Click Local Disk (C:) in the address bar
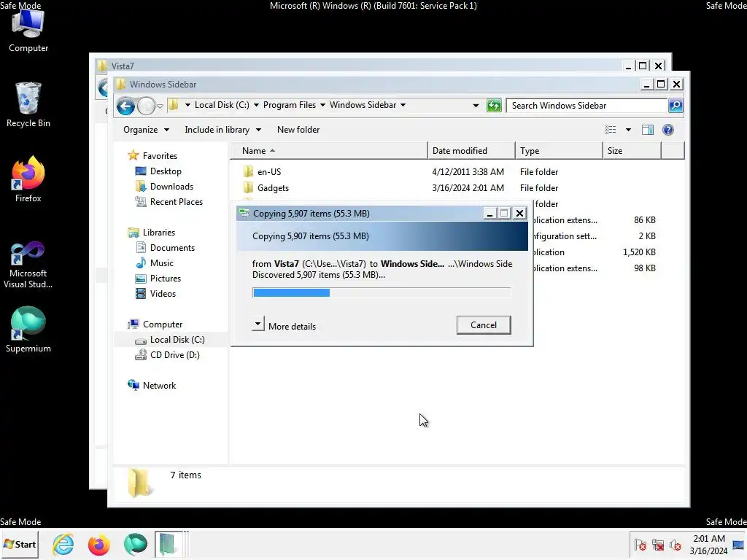The height and width of the screenshot is (560, 747). (x=222, y=105)
